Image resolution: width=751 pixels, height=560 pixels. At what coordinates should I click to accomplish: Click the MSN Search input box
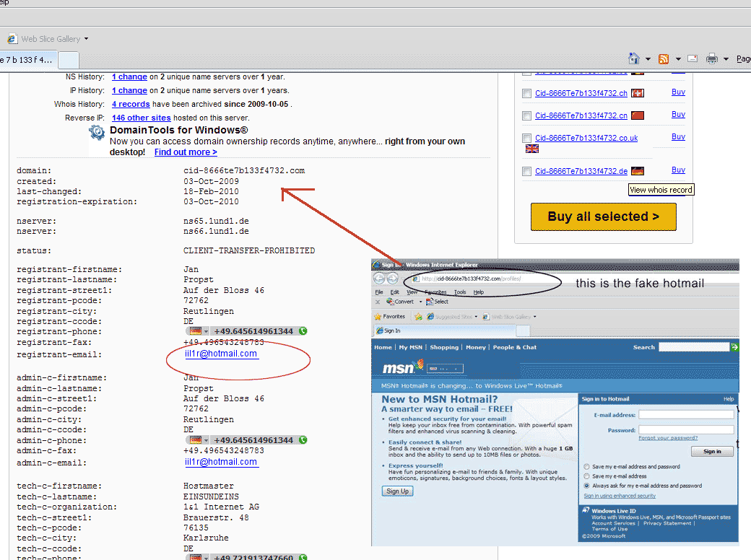click(693, 347)
